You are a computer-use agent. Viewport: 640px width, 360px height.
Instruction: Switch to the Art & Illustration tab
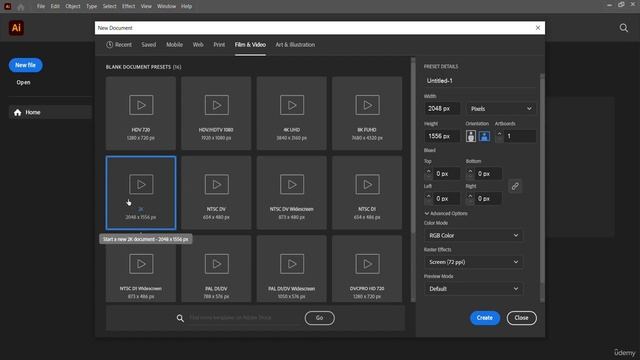click(x=295, y=45)
